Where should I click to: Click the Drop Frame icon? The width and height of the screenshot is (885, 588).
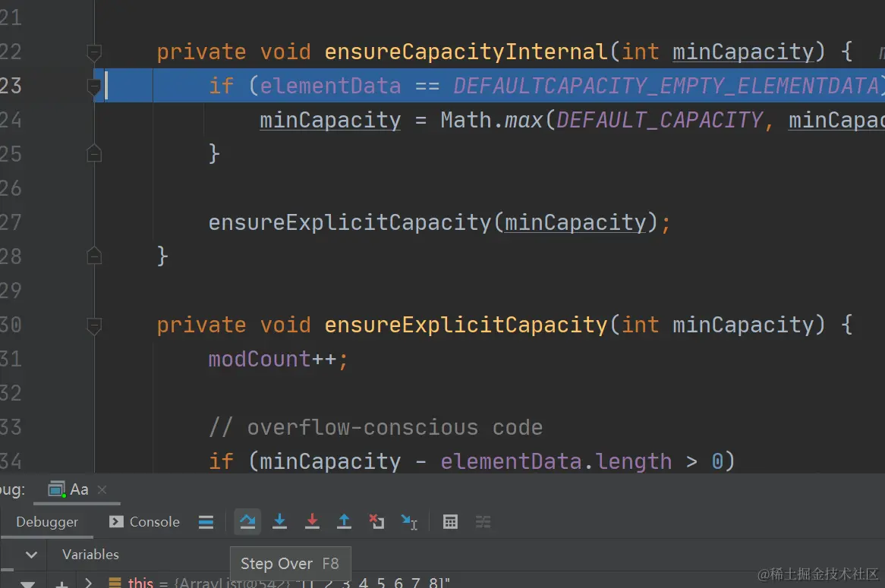pos(376,521)
